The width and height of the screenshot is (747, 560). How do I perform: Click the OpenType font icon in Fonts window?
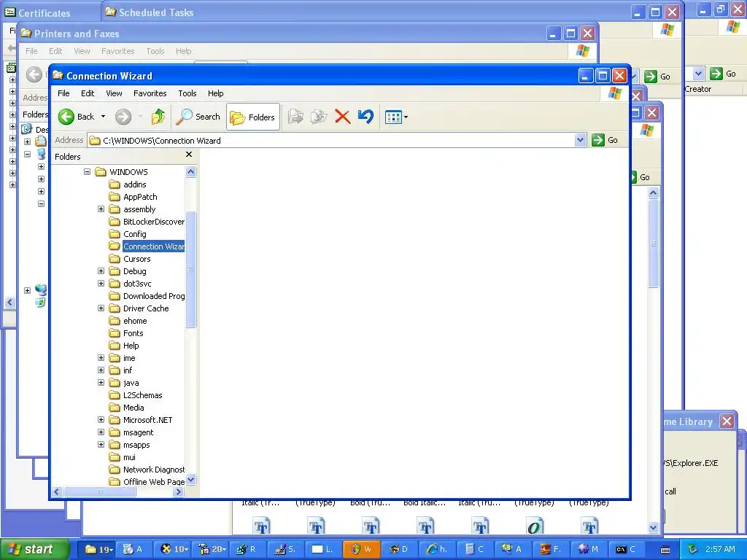(534, 526)
